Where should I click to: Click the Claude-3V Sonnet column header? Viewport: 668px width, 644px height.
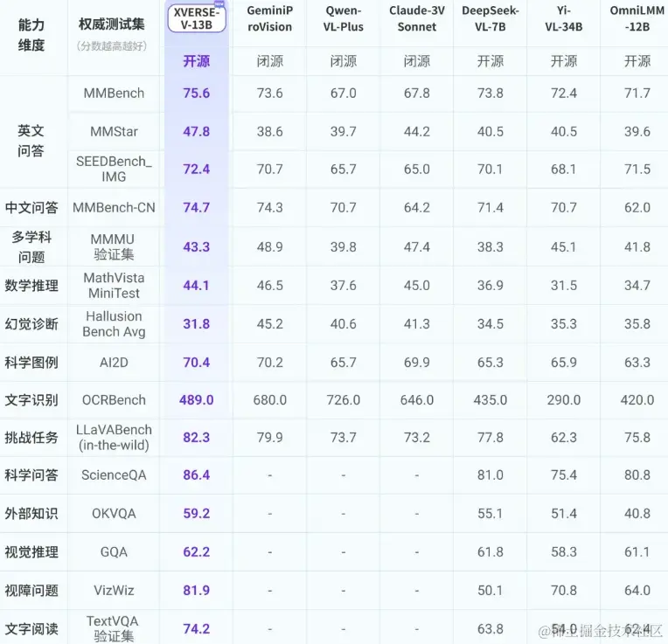tap(417, 18)
